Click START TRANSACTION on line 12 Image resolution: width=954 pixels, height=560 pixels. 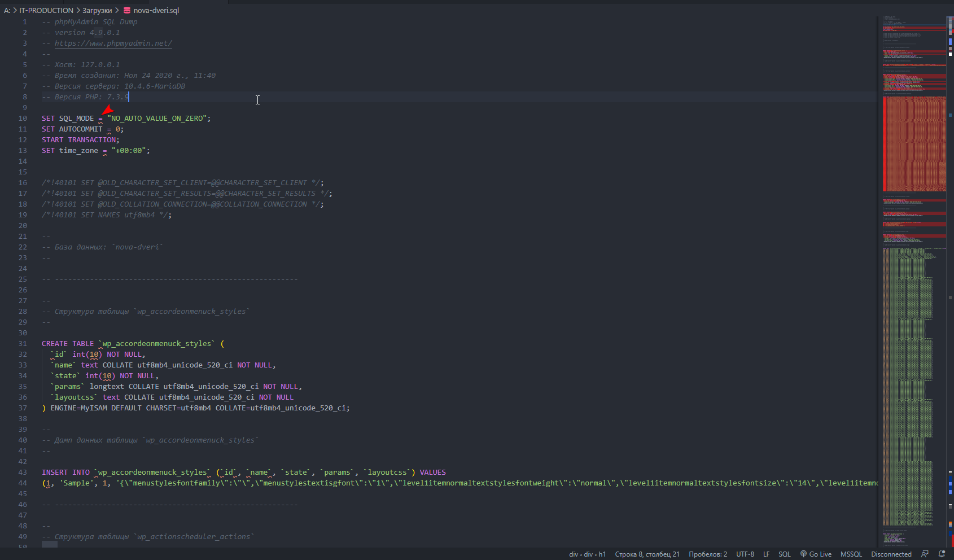79,139
